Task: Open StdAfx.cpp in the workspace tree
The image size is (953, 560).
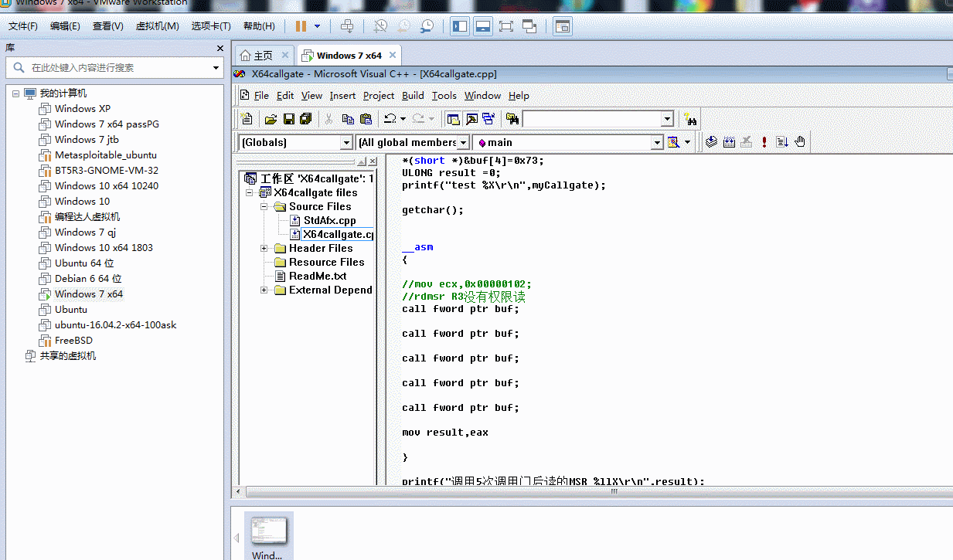Action: coord(329,221)
